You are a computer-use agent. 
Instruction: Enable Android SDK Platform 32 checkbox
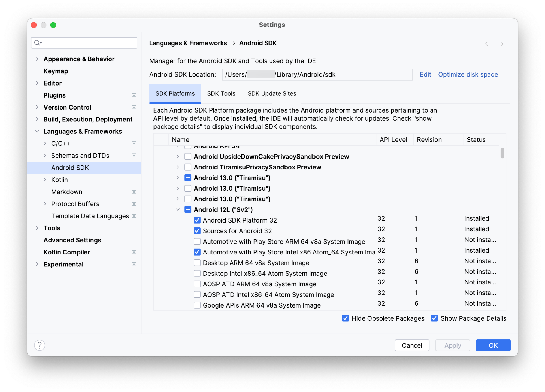(x=197, y=220)
